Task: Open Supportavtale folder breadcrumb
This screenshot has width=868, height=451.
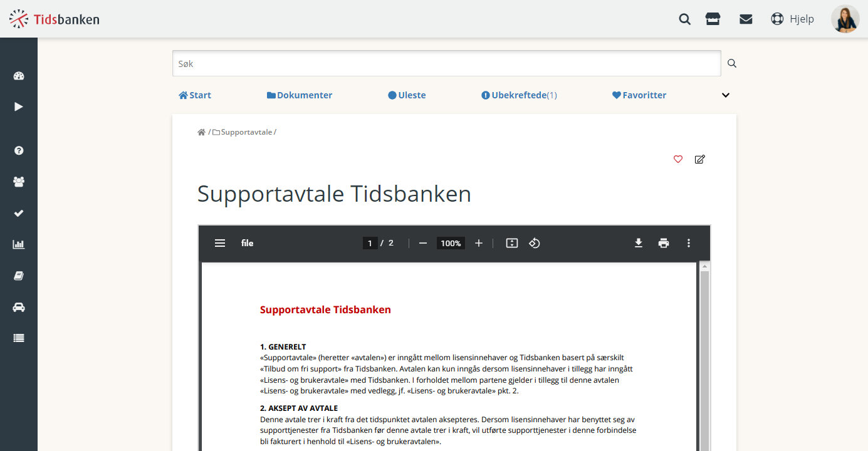Action: (243, 132)
